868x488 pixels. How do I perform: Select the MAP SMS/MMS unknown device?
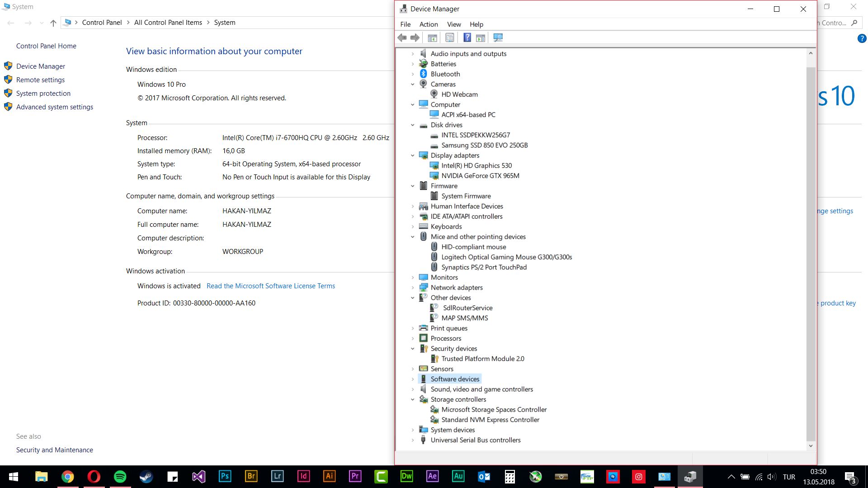(465, 318)
